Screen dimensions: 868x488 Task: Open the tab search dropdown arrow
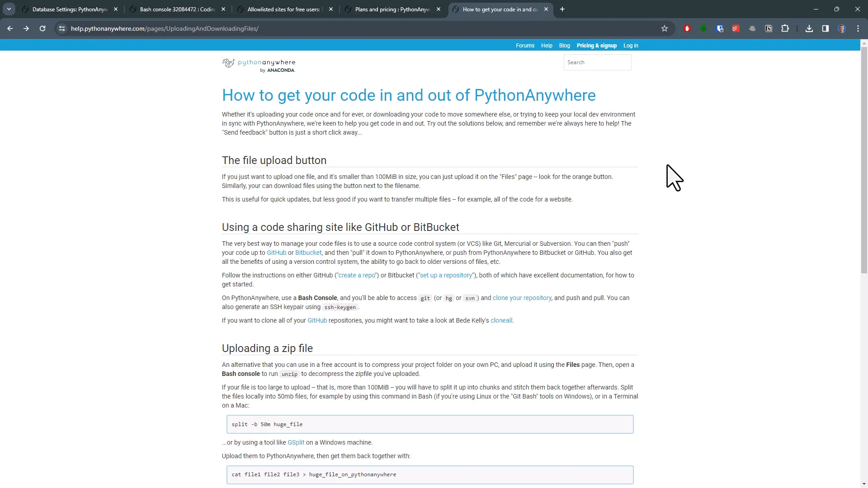click(x=9, y=9)
